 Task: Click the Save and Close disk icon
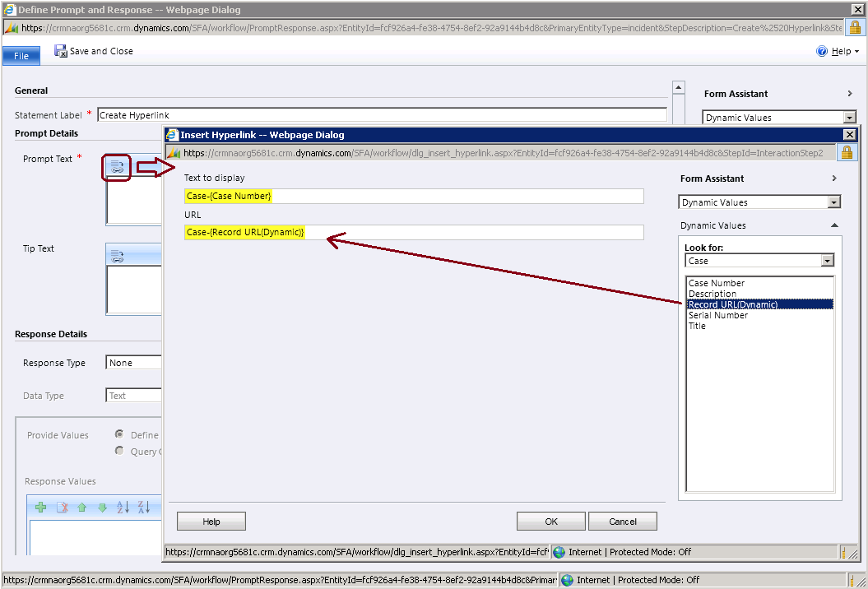(60, 50)
